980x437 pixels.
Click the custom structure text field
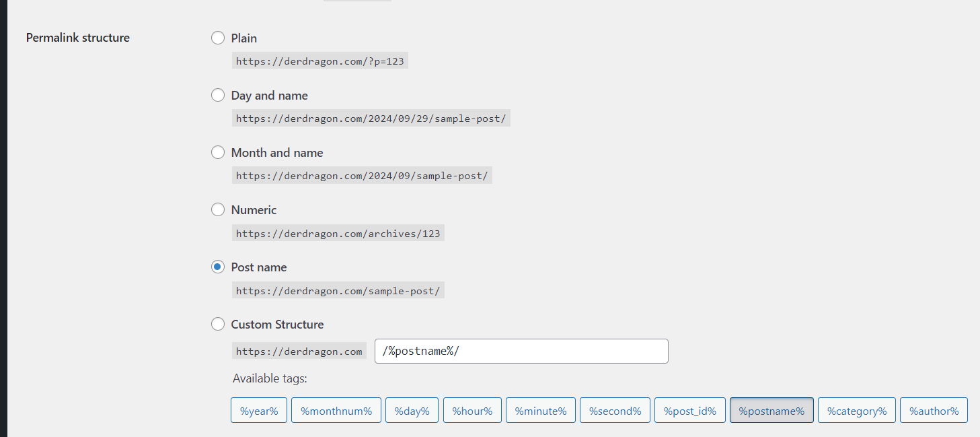click(x=521, y=351)
